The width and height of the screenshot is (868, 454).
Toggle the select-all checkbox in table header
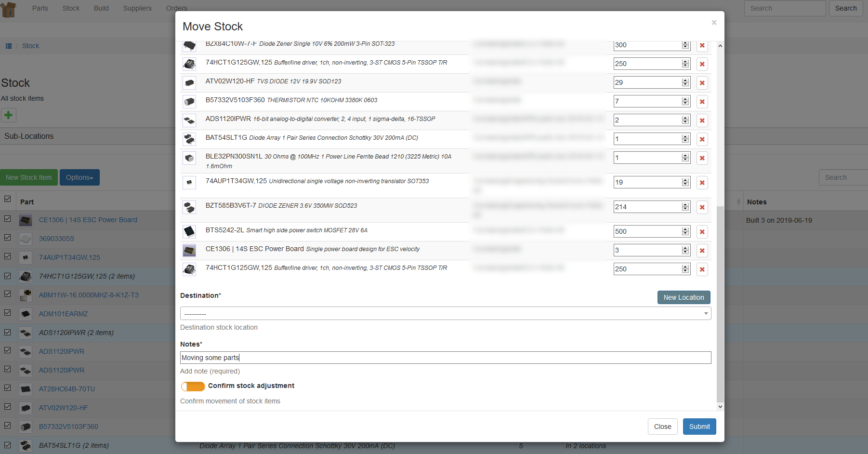(8, 199)
